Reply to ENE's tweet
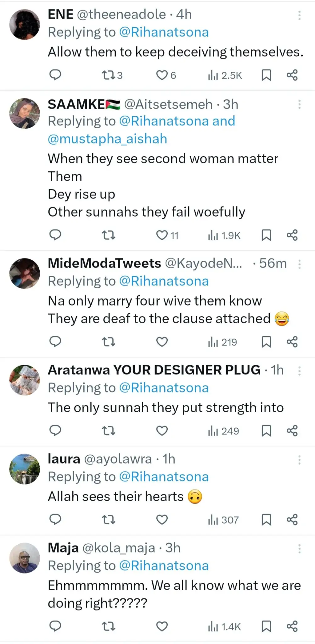The height and width of the screenshot is (644, 315). tap(55, 75)
